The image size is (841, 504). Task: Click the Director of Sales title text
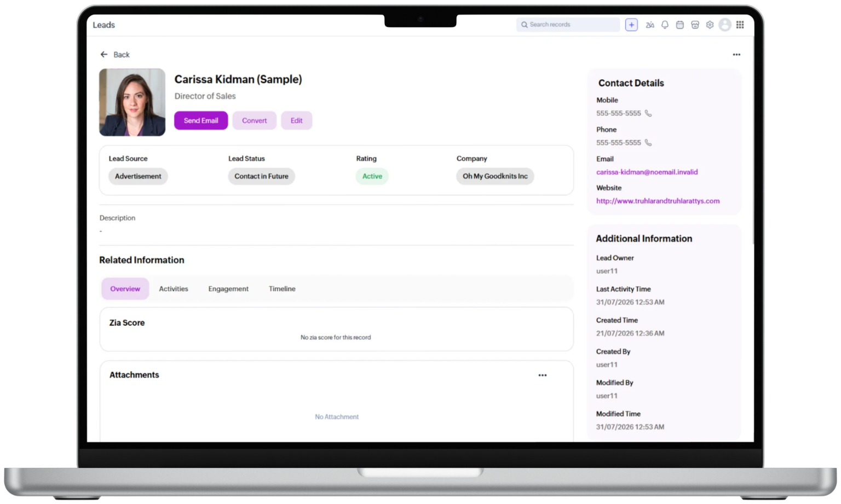(x=205, y=96)
